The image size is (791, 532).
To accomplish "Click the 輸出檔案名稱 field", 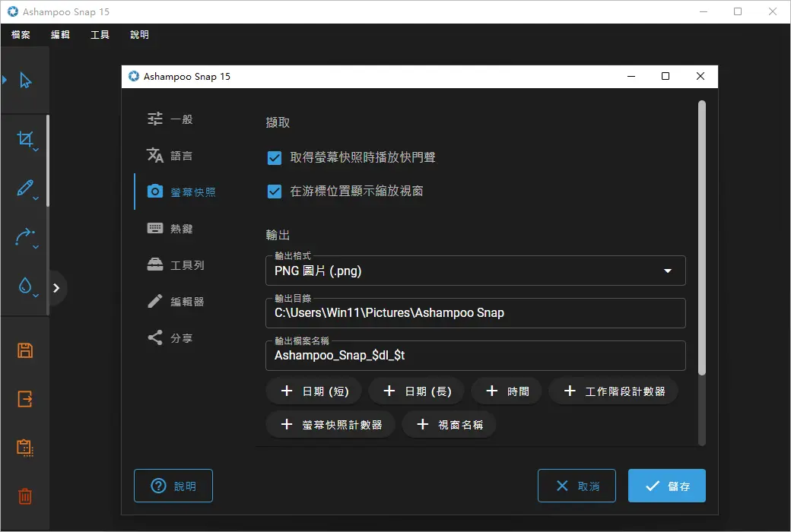I will click(x=475, y=356).
